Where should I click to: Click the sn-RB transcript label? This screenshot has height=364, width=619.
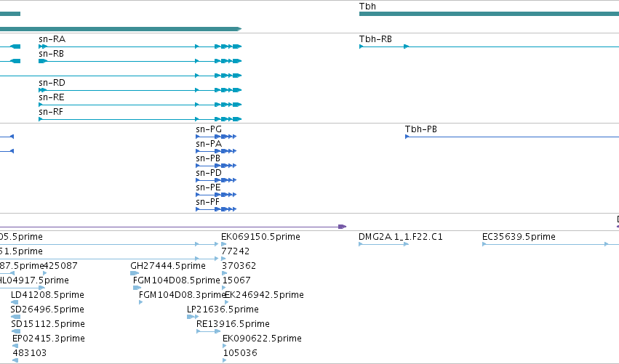point(51,54)
